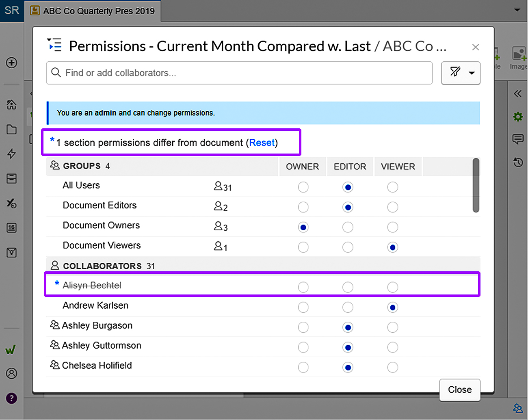The height and width of the screenshot is (420, 528).
Task: Open the history clock icon on right
Action: coord(518,162)
